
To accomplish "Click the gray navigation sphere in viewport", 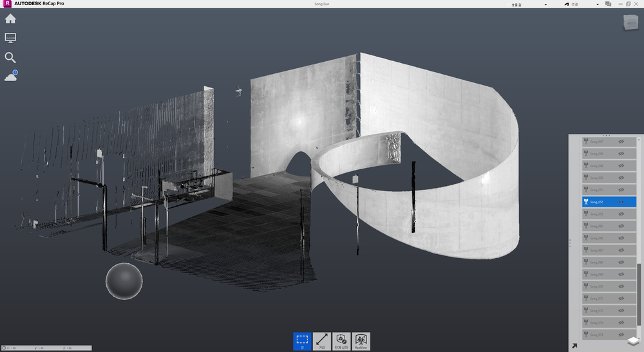I will pyautogui.click(x=124, y=281).
